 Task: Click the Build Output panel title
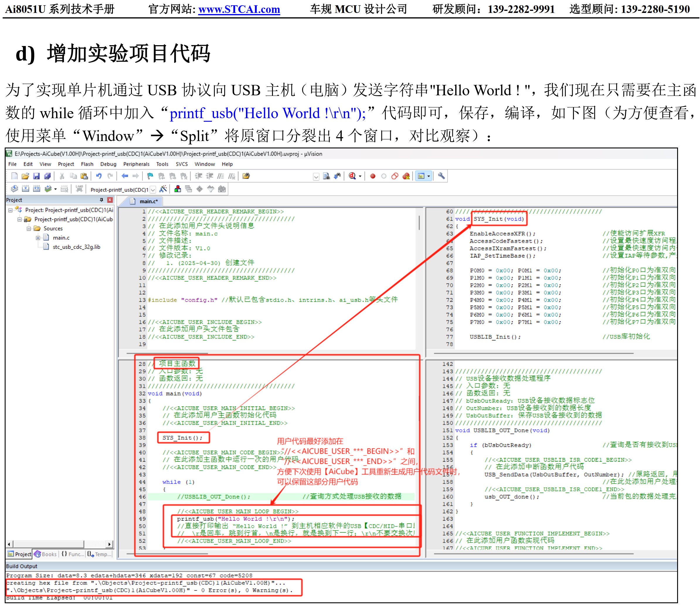point(22,567)
